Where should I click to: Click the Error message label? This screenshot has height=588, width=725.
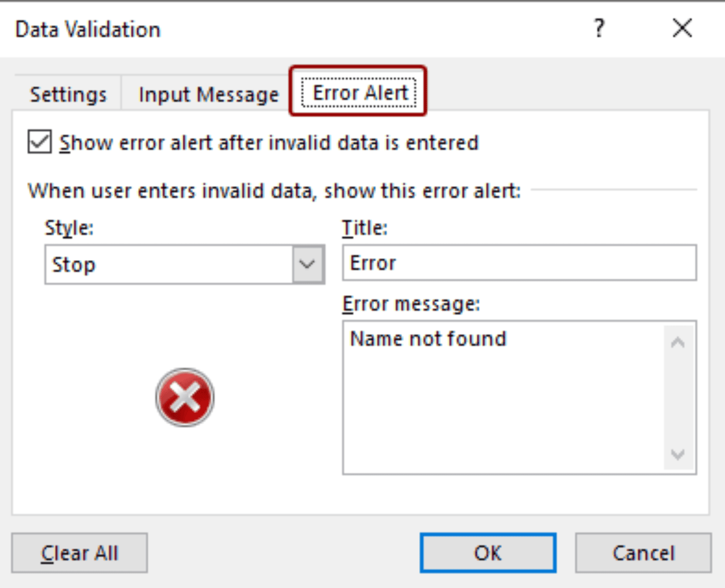pyautogui.click(x=411, y=304)
